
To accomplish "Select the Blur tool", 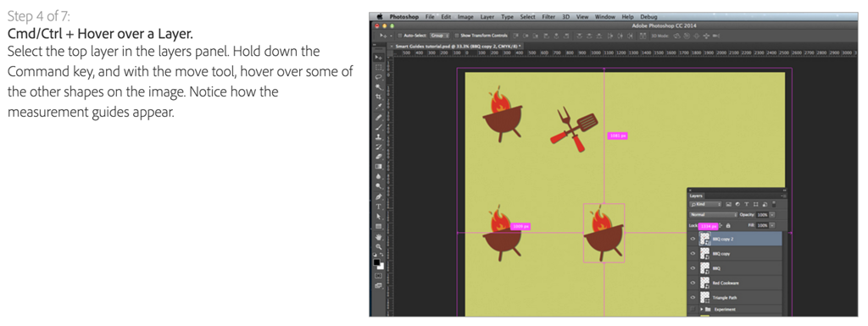I will point(379,177).
